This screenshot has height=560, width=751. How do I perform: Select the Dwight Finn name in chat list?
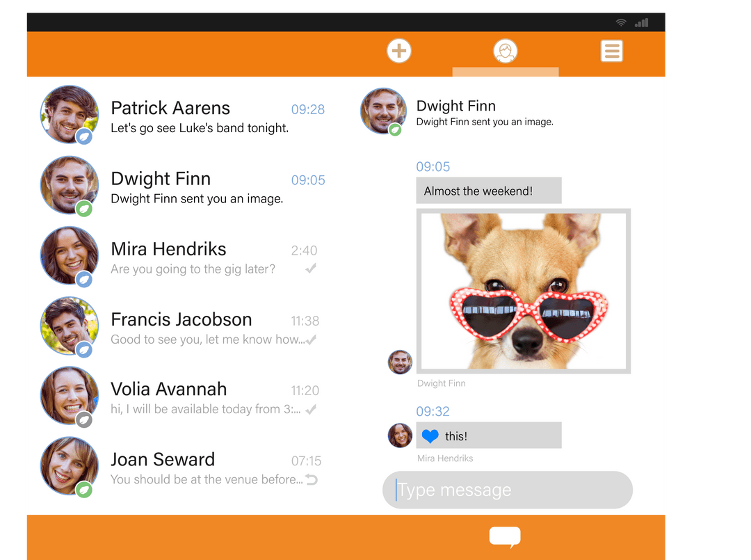pos(161,179)
